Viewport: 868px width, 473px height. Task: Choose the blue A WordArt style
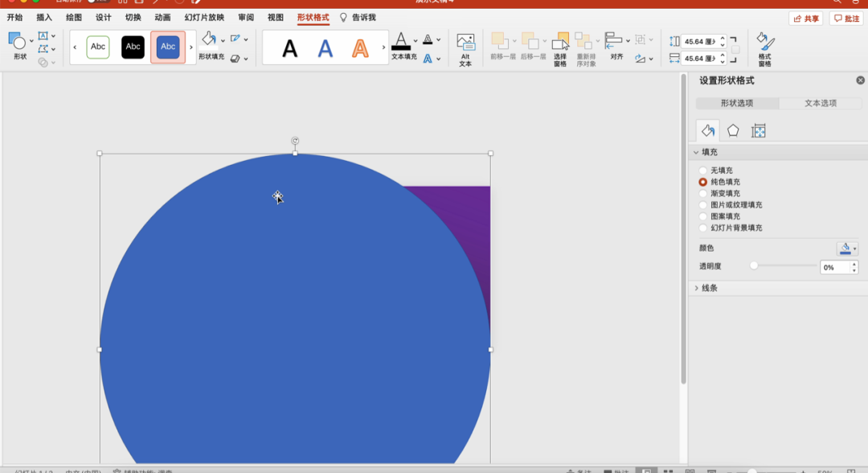(x=325, y=49)
